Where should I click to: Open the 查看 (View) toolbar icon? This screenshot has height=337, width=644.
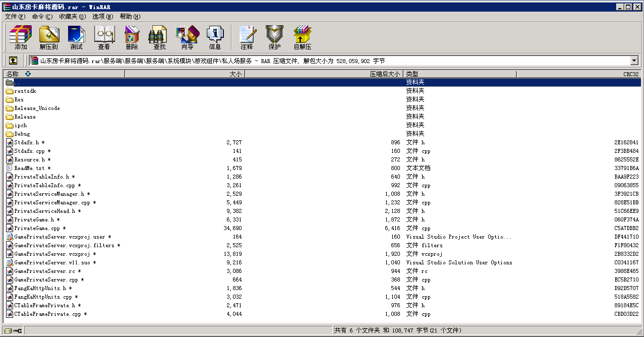pyautogui.click(x=104, y=37)
